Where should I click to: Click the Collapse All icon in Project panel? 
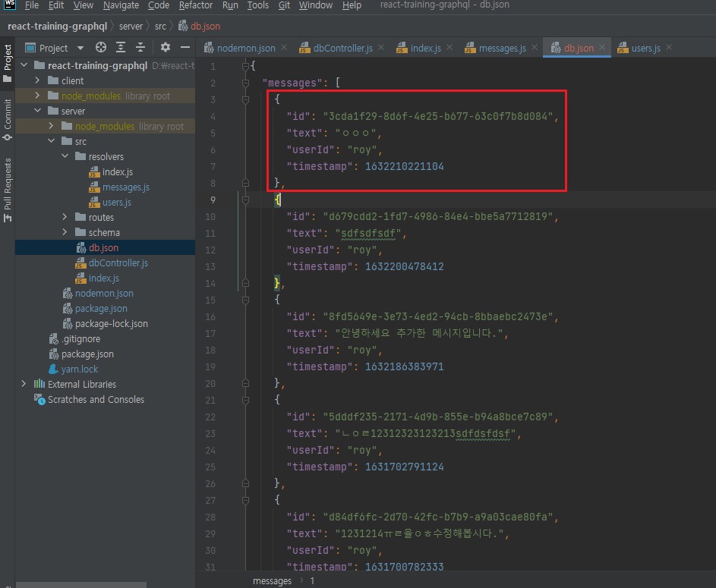coord(140,48)
